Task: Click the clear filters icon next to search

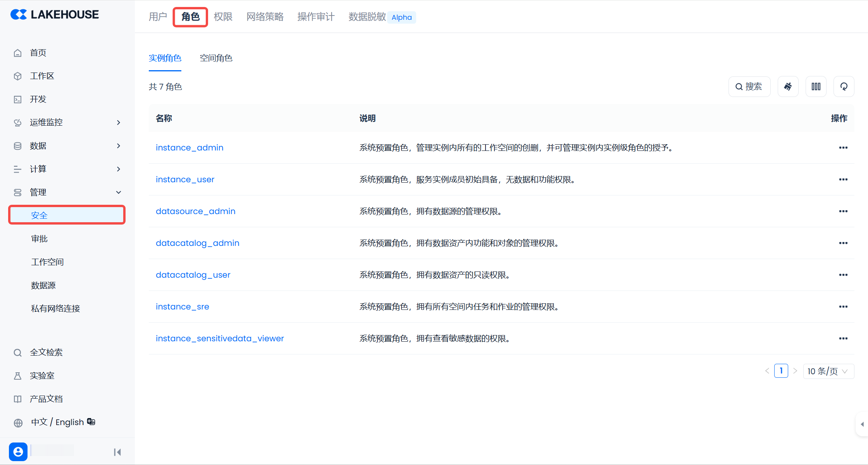Action: point(788,86)
